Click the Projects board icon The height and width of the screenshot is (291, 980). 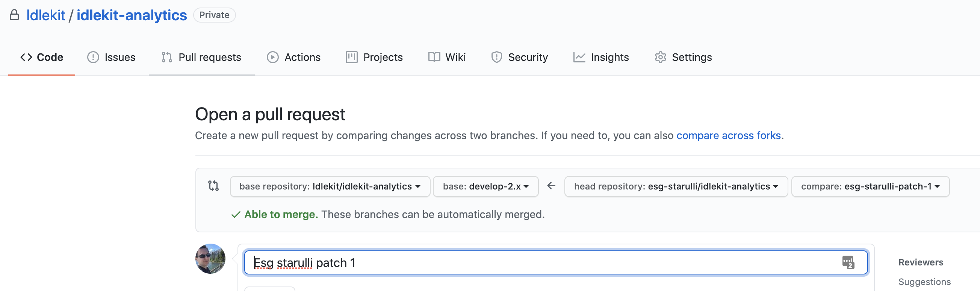pos(351,57)
